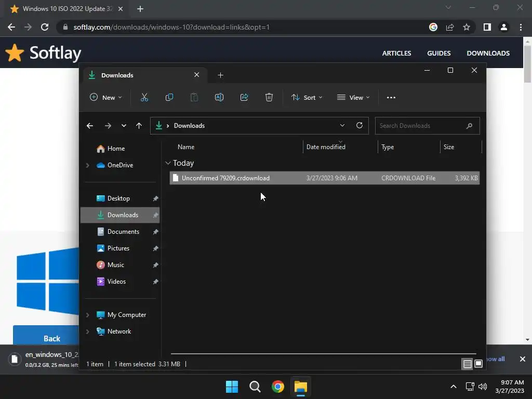
Task: Go back in the Chrome browser
Action: (11, 27)
